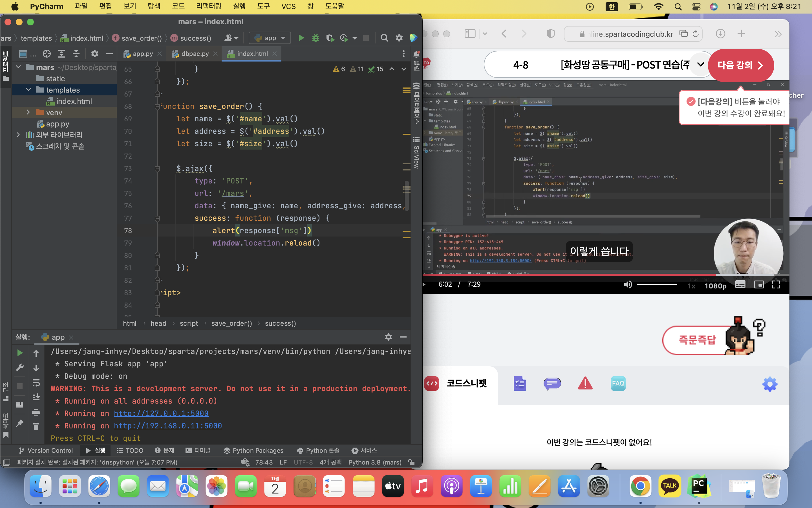Open the user account dropdown in toolbar
The image size is (812, 508).
point(231,38)
